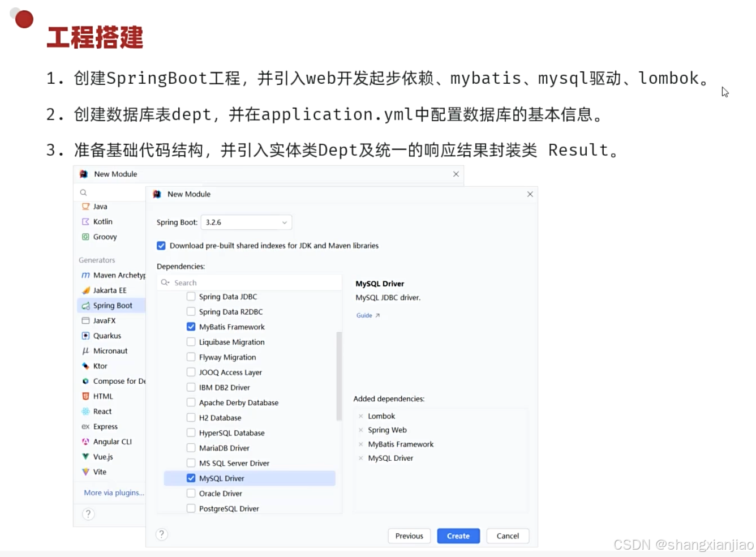The height and width of the screenshot is (557, 756).
Task: Click the Create button
Action: click(458, 536)
